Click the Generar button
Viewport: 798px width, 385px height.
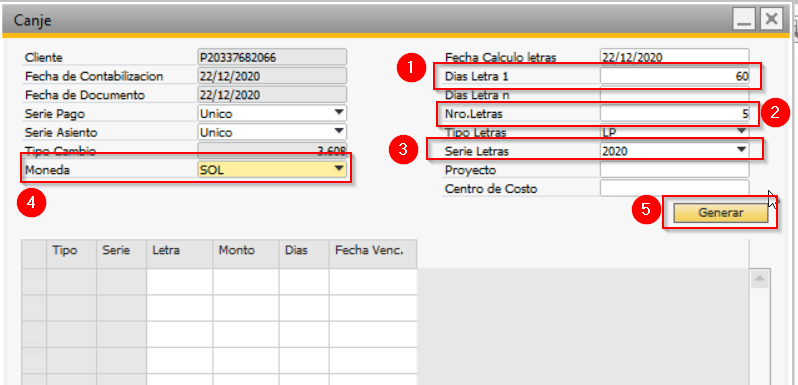720,213
